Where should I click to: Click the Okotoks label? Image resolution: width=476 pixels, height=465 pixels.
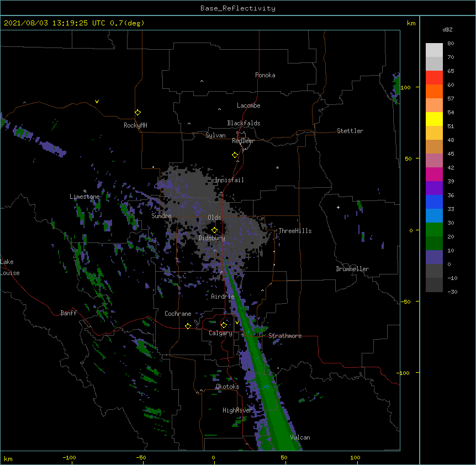tap(228, 387)
